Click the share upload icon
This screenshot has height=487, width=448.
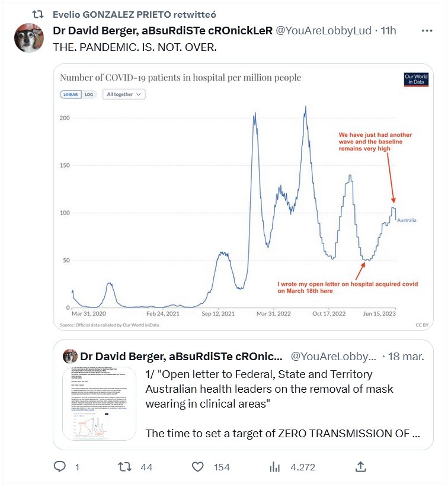(360, 467)
